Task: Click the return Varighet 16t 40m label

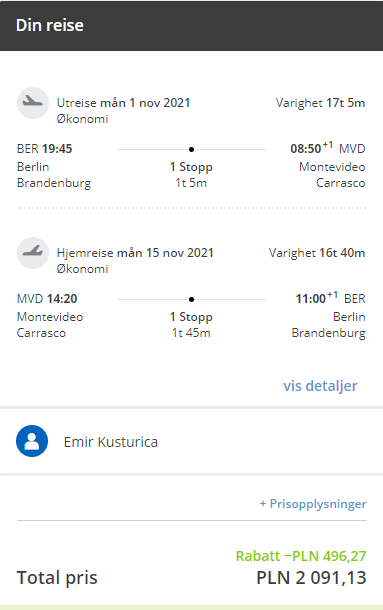Action: coord(317,253)
